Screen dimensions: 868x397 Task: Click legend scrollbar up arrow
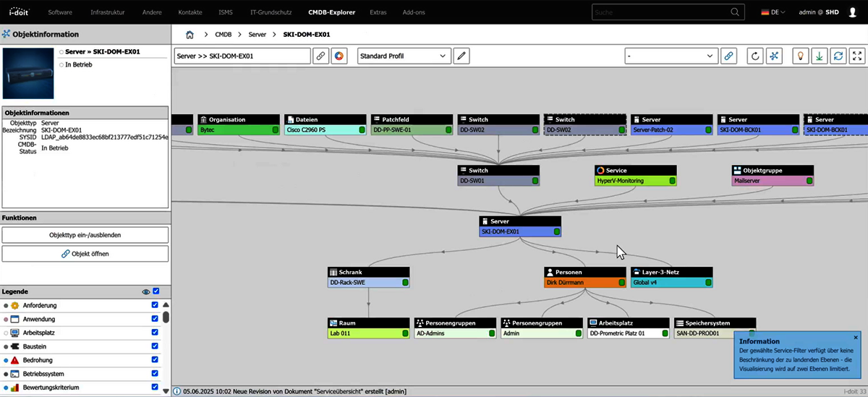coord(166,305)
